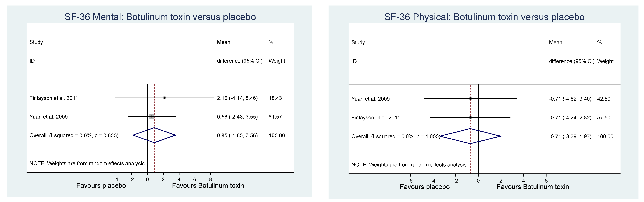Select Finlayson et al. 2011 in Mental plot

click(53, 98)
